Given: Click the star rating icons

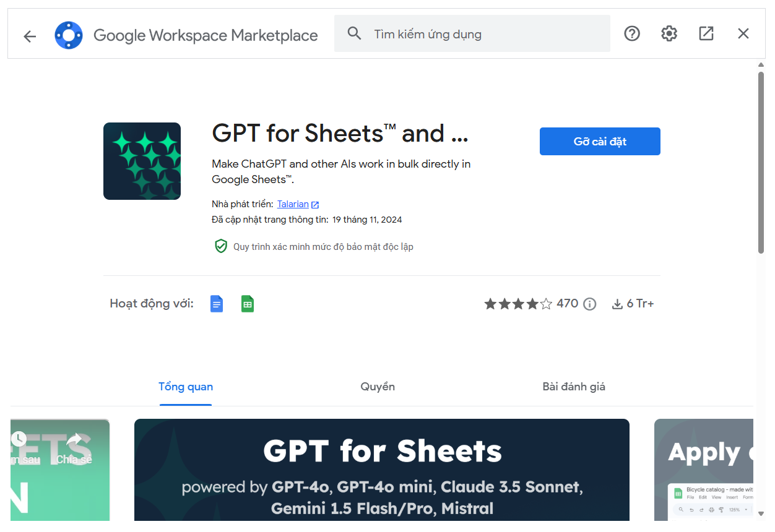Looking at the screenshot, I should point(518,304).
